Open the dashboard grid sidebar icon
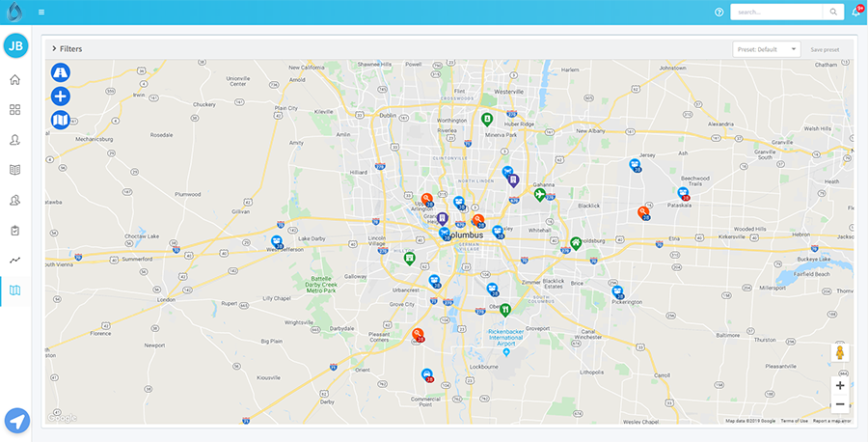Viewport: 868px width, 442px height. (14, 110)
